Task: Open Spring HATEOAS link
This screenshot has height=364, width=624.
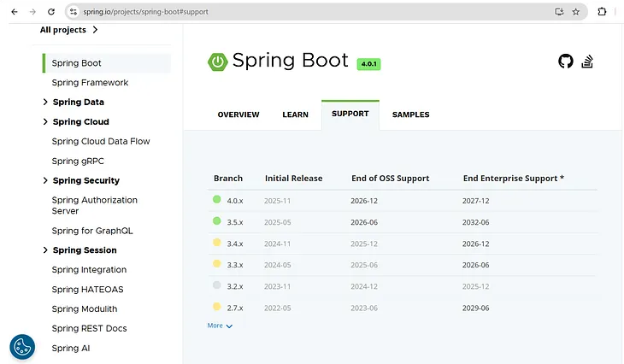Action: coord(87,290)
